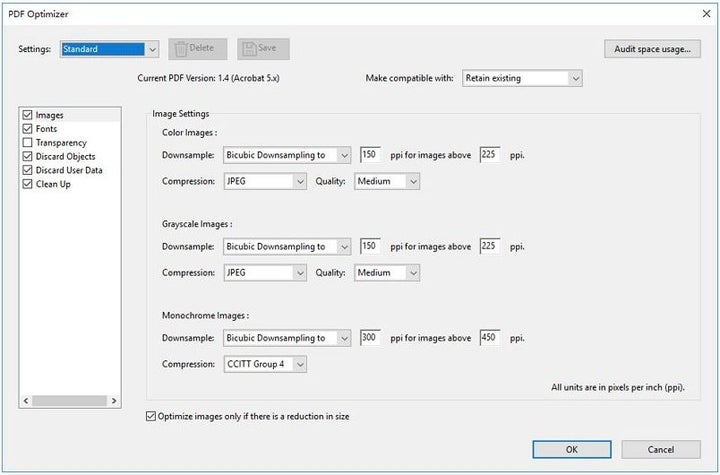Screen dimensions: 720x475
Task: Toggle the Discard Objects checkbox
Action: pyautogui.click(x=28, y=157)
